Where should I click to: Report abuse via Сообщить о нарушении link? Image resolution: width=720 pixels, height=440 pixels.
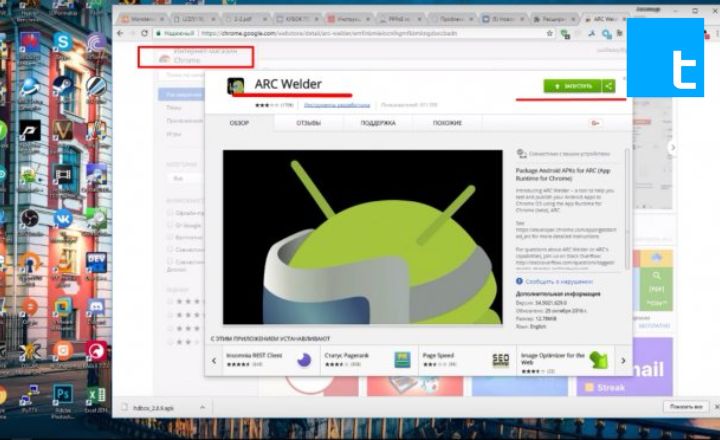[x=559, y=282]
